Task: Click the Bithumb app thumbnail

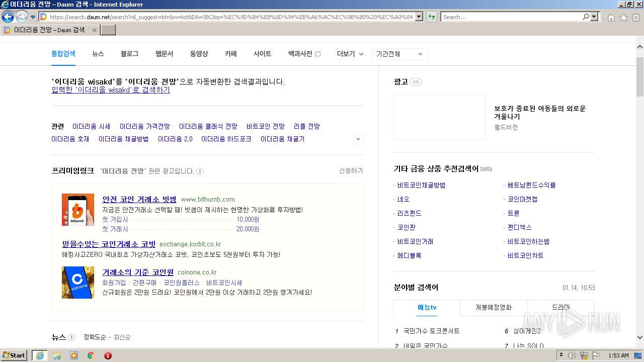Action: [78, 210]
